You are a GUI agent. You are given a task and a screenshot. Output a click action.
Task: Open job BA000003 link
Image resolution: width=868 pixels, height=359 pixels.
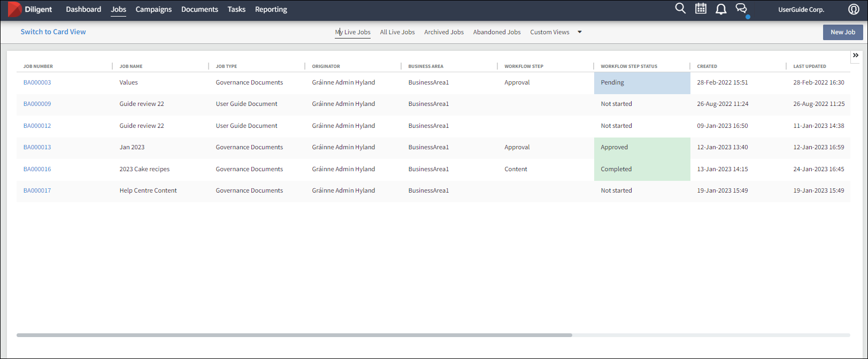[37, 82]
